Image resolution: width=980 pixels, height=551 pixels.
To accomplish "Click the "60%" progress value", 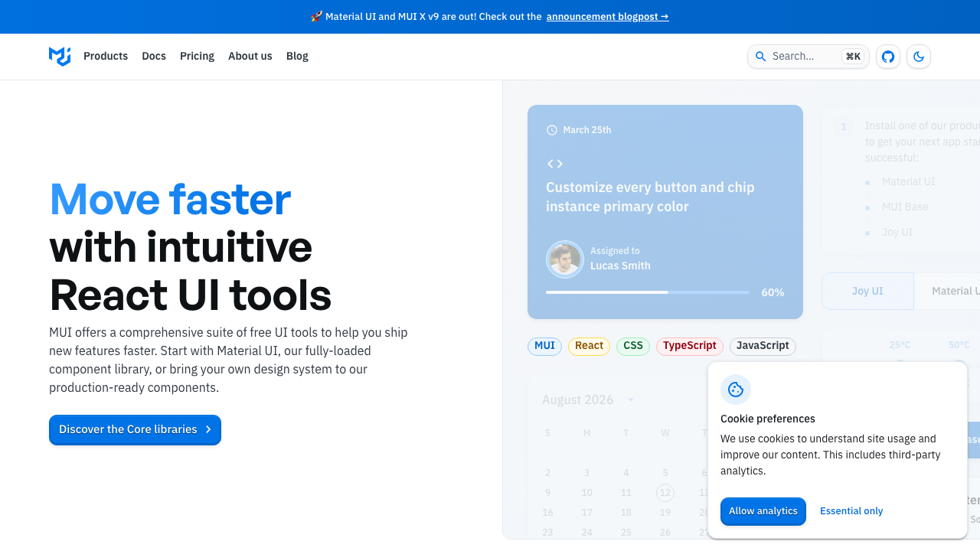I will [773, 292].
